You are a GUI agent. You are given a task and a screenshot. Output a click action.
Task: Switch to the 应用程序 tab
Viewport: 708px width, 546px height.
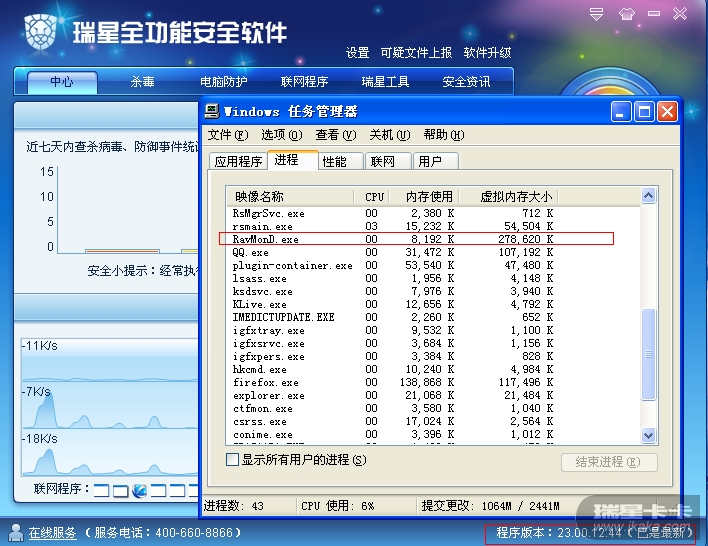(238, 161)
